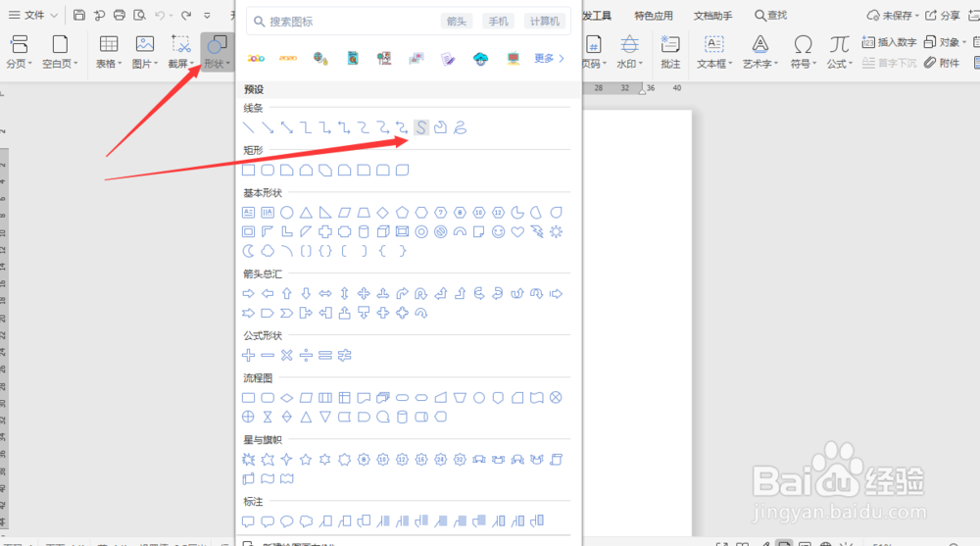Pick the 2020 colorful icon thumbnail
Screen dimensions: 980x546
click(256, 58)
